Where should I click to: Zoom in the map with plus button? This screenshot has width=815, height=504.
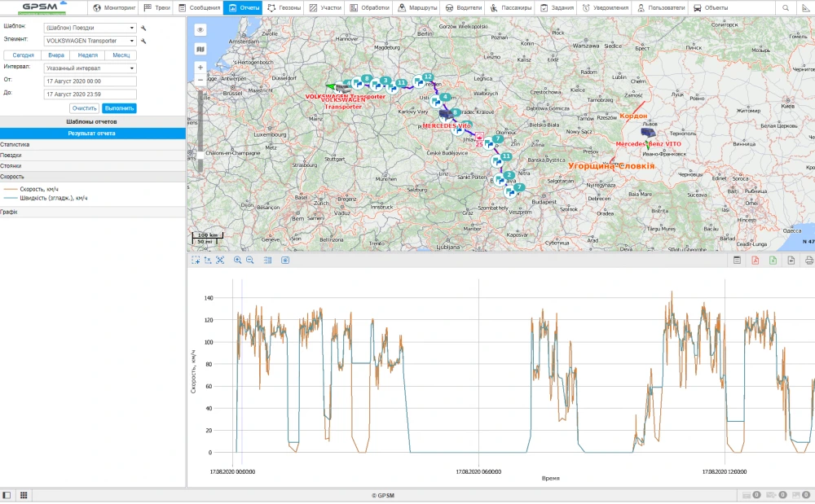click(200, 68)
